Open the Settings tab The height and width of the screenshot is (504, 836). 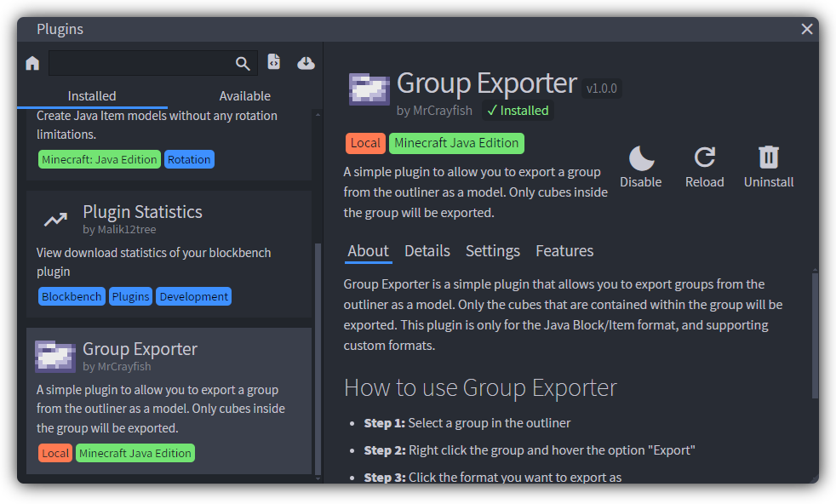pos(493,251)
